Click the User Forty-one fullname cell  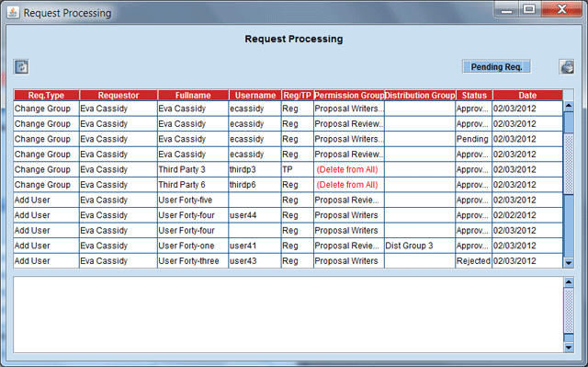pos(193,246)
